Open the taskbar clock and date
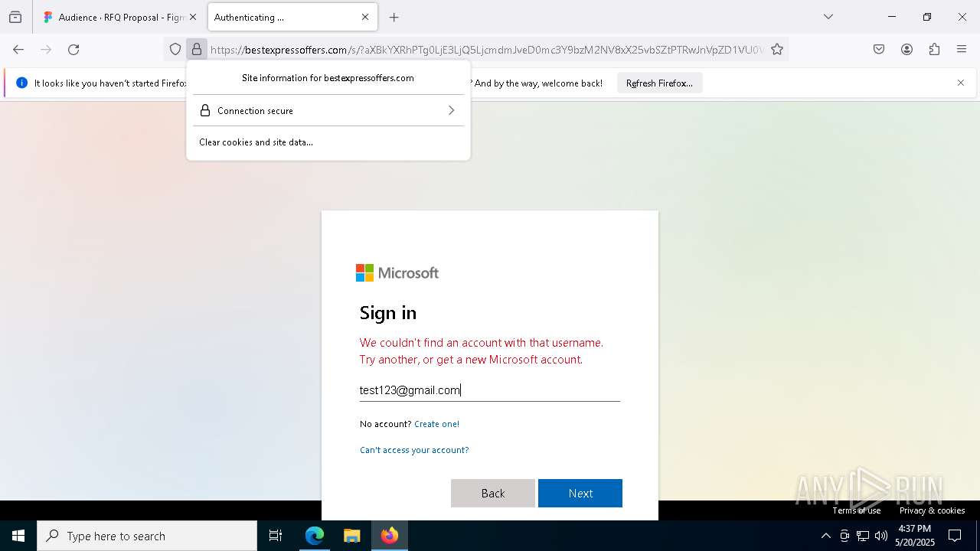The height and width of the screenshot is (551, 980). pyautogui.click(x=915, y=536)
